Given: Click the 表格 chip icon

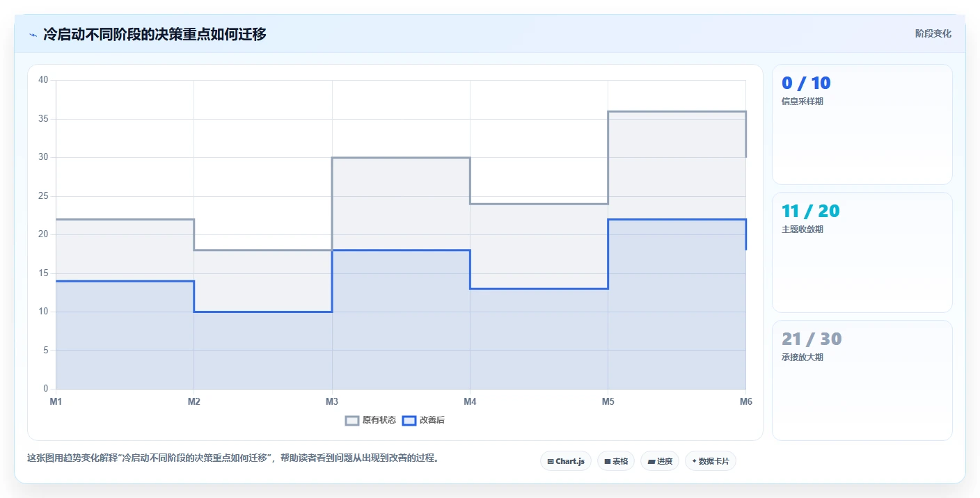Looking at the screenshot, I should [608, 461].
